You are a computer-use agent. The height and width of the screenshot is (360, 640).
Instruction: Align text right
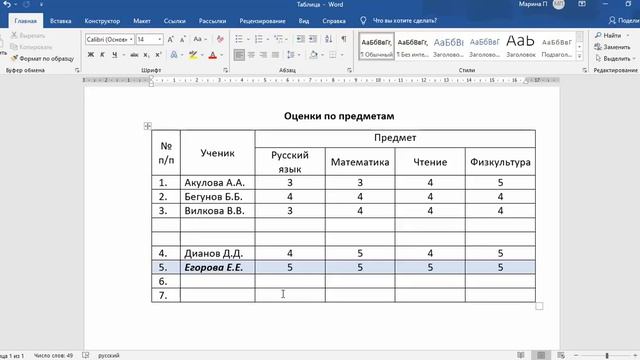(x=263, y=55)
